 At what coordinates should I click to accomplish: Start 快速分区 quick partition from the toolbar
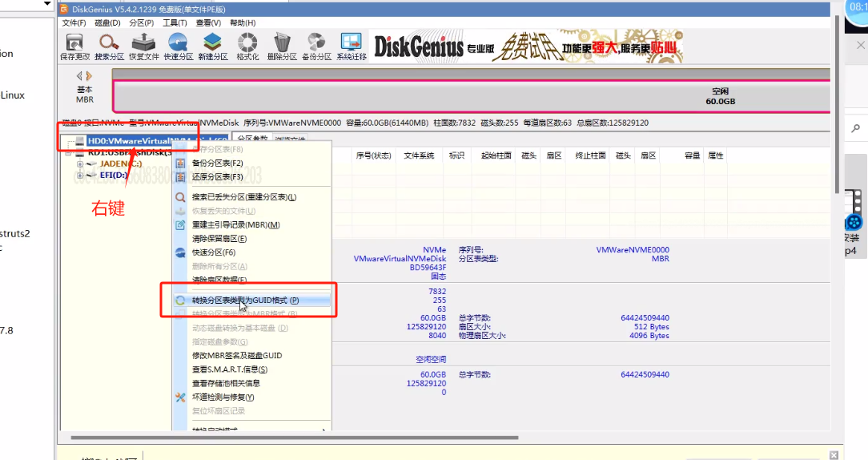[x=179, y=46]
